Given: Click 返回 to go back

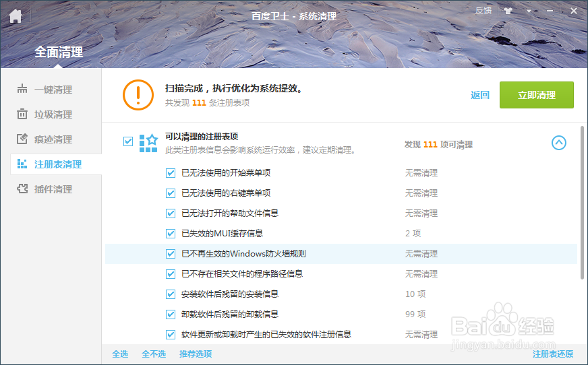Looking at the screenshot, I should 480,95.
